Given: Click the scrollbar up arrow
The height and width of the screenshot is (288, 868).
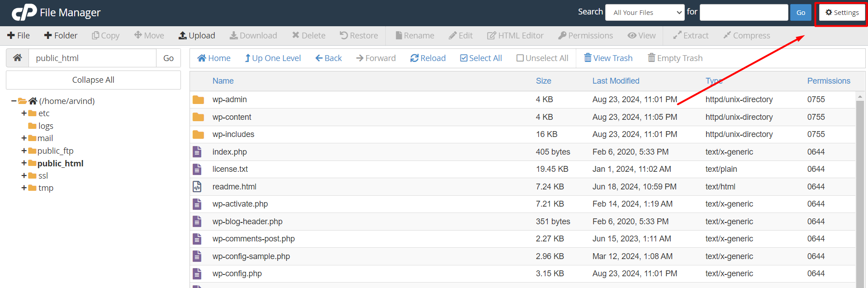Looking at the screenshot, I should point(860,96).
